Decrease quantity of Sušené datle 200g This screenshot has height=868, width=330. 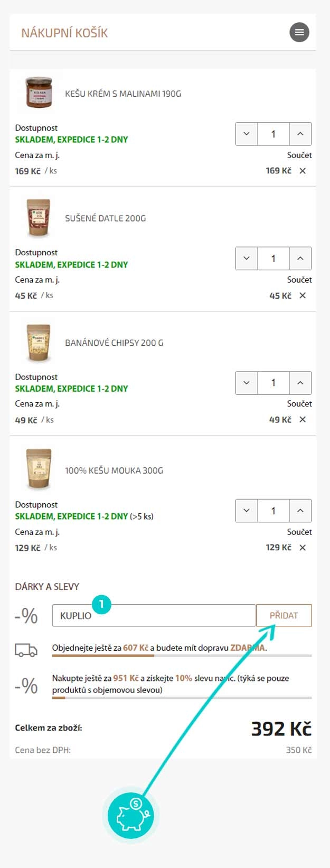coord(246,258)
